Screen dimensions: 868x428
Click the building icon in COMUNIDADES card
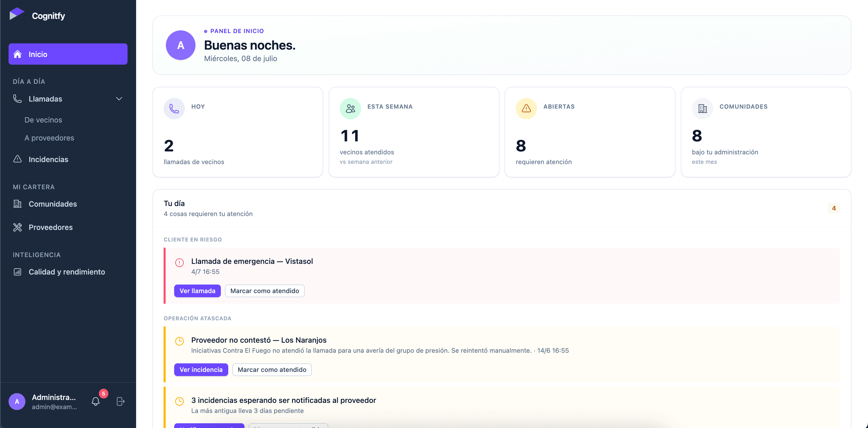[703, 109]
